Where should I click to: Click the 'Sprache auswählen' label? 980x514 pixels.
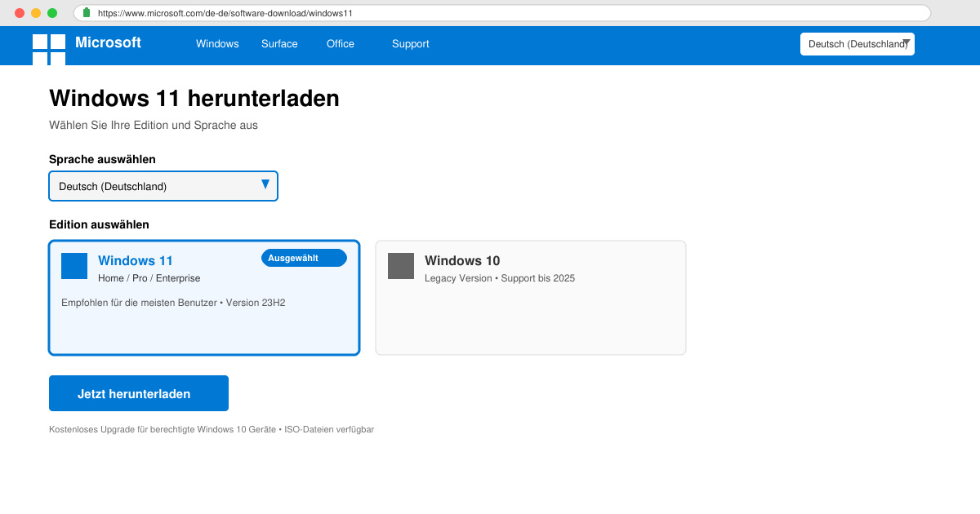(102, 159)
